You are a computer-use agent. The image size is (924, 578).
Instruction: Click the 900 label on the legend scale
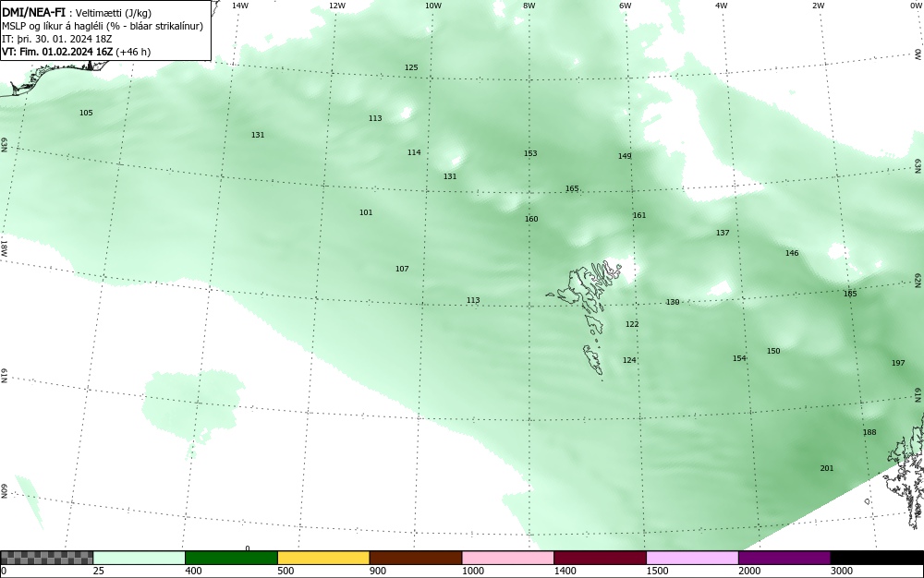pyautogui.click(x=378, y=571)
